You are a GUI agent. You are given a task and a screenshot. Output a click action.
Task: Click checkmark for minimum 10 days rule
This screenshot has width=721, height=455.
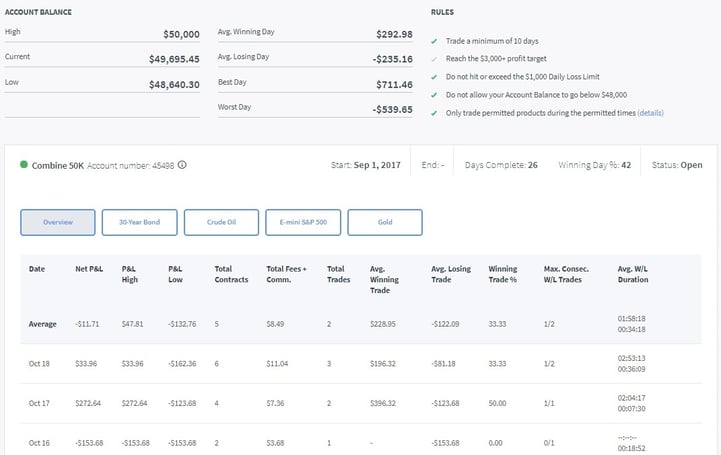[434, 41]
